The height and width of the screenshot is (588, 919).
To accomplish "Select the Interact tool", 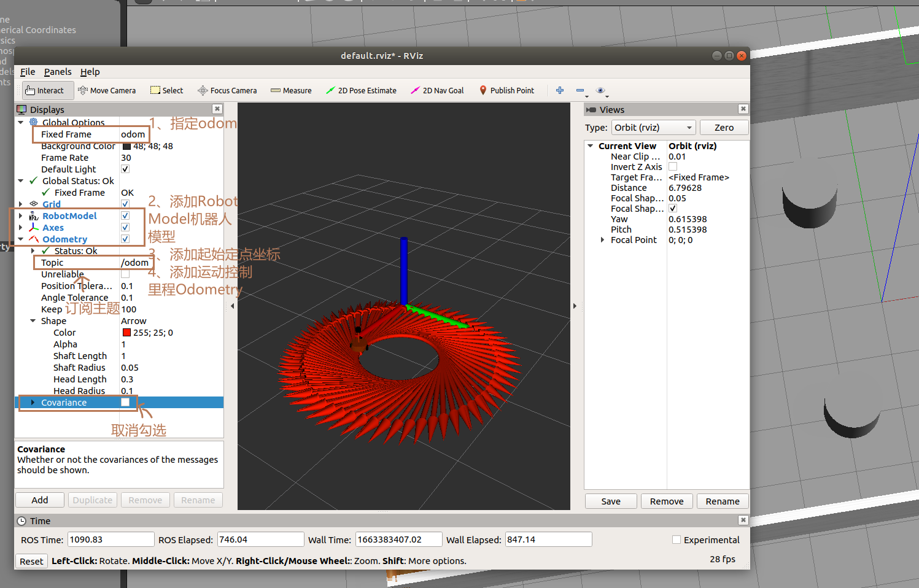I will point(48,91).
